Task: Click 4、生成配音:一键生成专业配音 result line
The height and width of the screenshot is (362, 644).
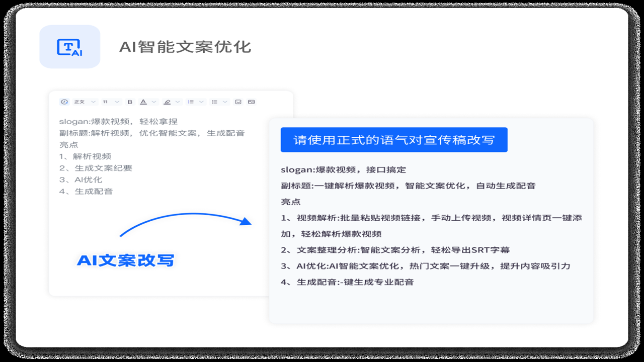Action: pyautogui.click(x=347, y=282)
